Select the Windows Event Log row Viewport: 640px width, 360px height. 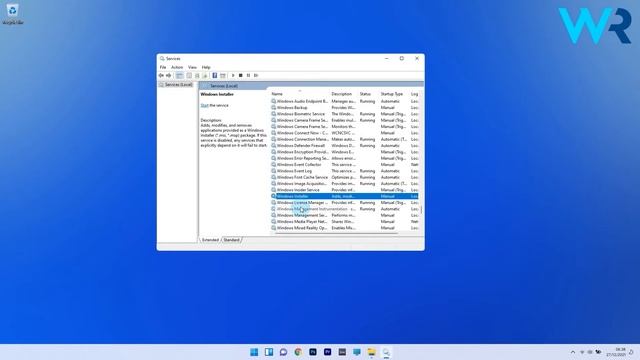point(344,171)
